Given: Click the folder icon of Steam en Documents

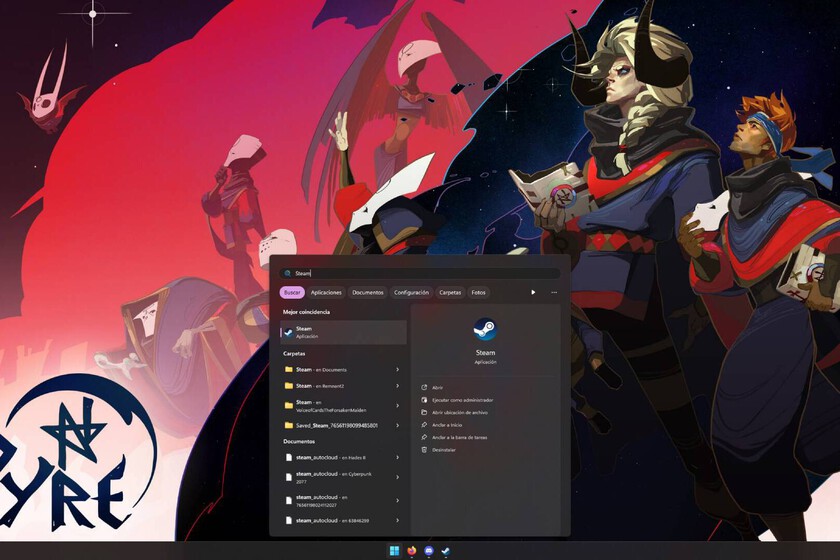Looking at the screenshot, I should [x=289, y=370].
